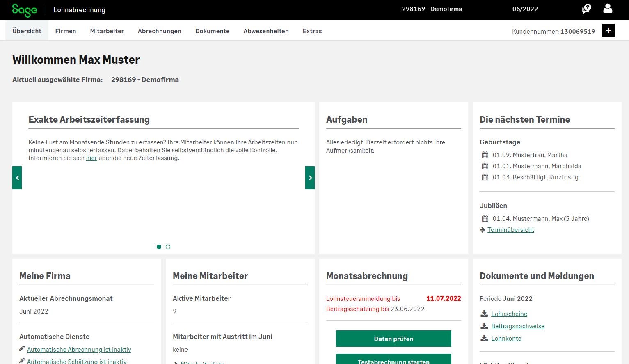Click the black plus button

pyautogui.click(x=608, y=30)
